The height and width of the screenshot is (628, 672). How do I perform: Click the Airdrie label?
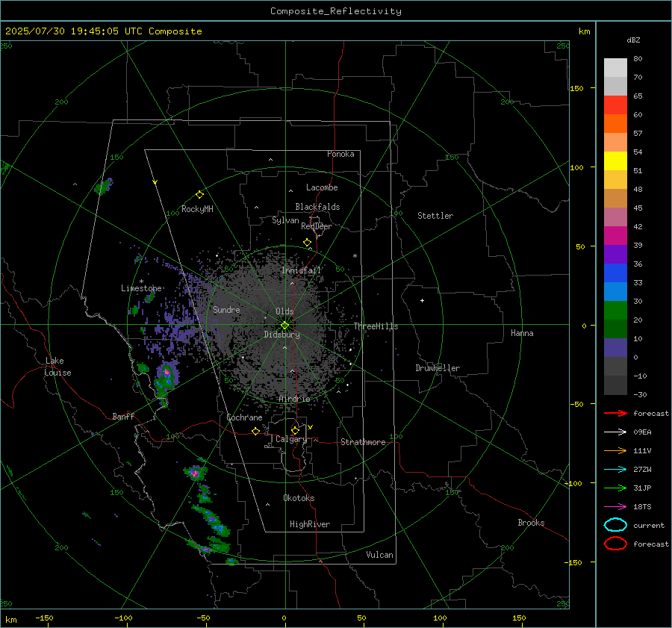(x=294, y=399)
